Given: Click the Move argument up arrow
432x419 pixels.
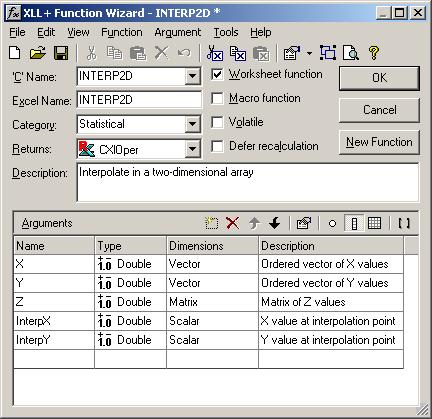Looking at the screenshot, I should point(254,223).
